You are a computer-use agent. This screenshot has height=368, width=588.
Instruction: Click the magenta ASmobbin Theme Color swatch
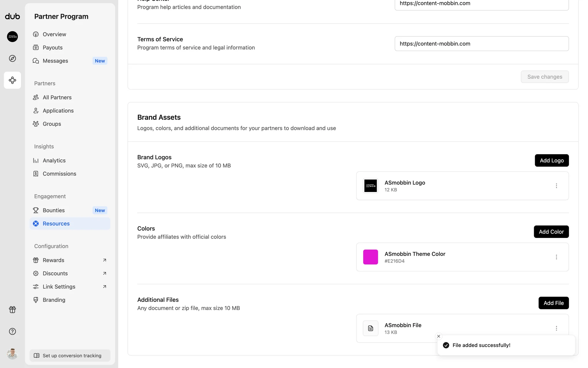(370, 257)
